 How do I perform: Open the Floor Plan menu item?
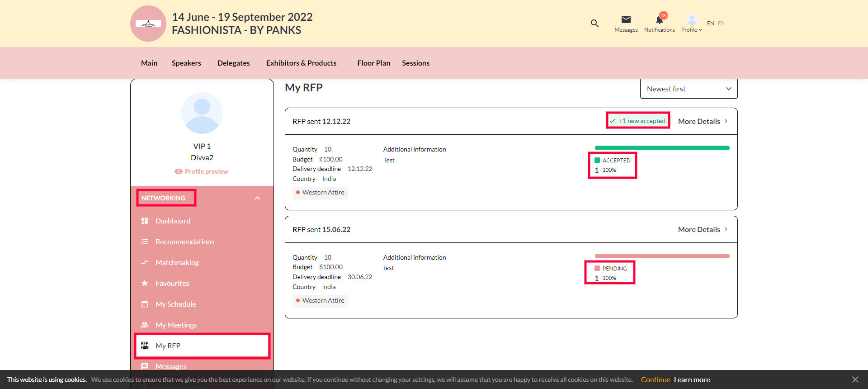click(373, 63)
